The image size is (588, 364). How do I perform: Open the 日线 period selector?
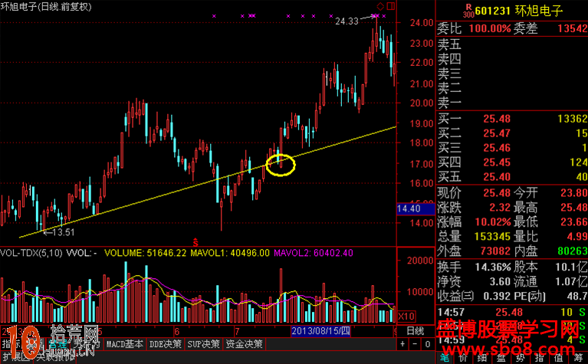point(415,331)
